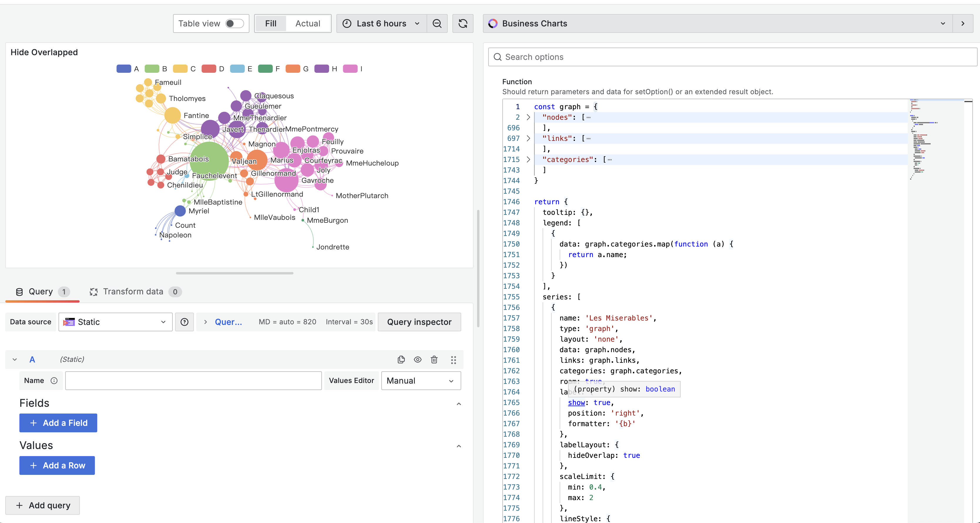Expand the folded "nodes" array in code
Image resolution: width=980 pixels, height=523 pixels.
coord(528,117)
